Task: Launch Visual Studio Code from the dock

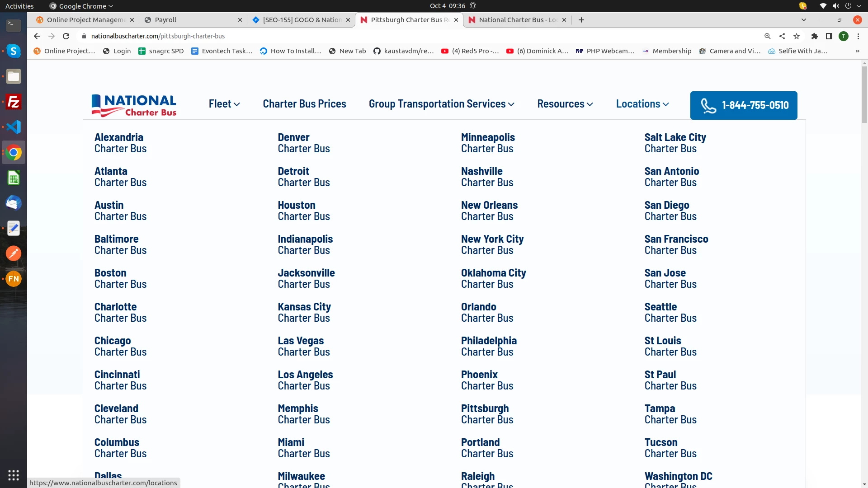Action: (14, 127)
